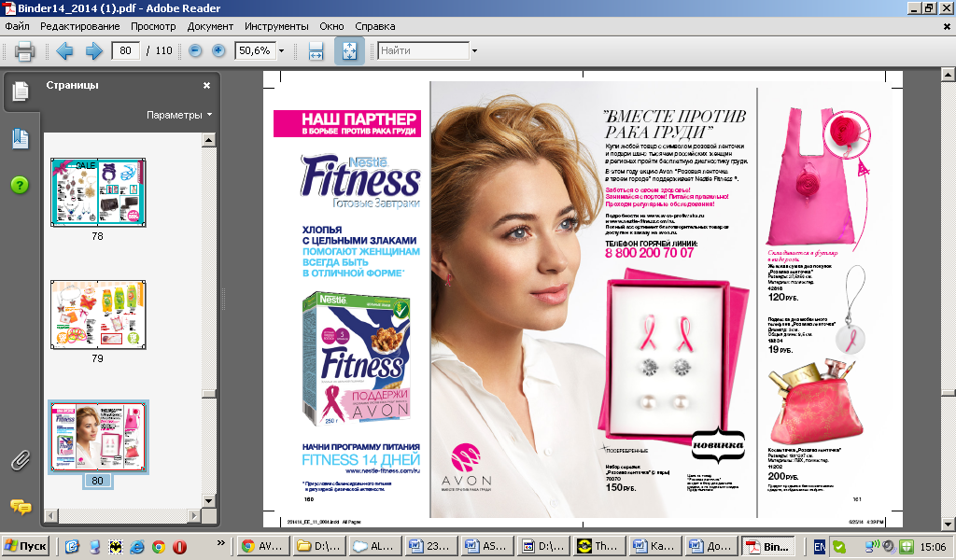Switch to Word AS... taskbar button
Image resolution: width=956 pixels, height=560 pixels.
point(487,546)
